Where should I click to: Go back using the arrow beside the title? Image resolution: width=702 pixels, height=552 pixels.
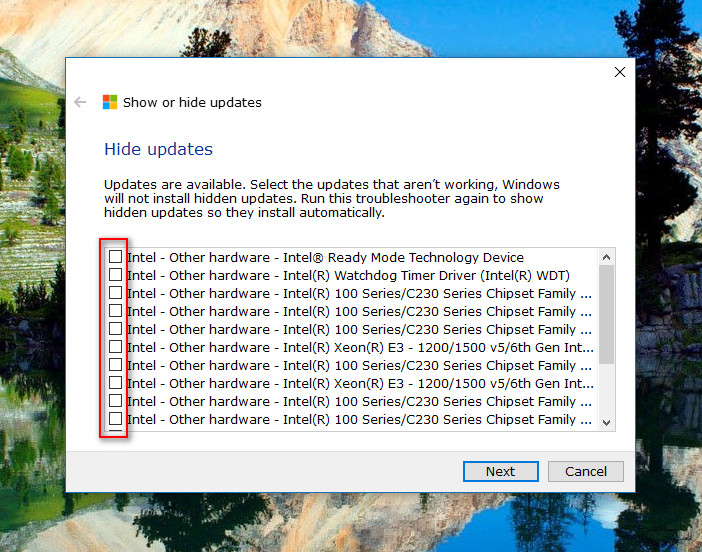[x=80, y=102]
